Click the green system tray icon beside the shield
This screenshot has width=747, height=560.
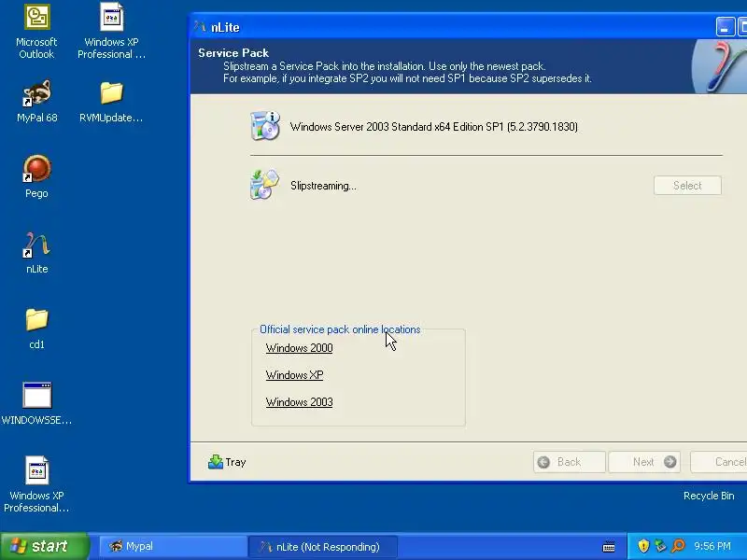660,546
